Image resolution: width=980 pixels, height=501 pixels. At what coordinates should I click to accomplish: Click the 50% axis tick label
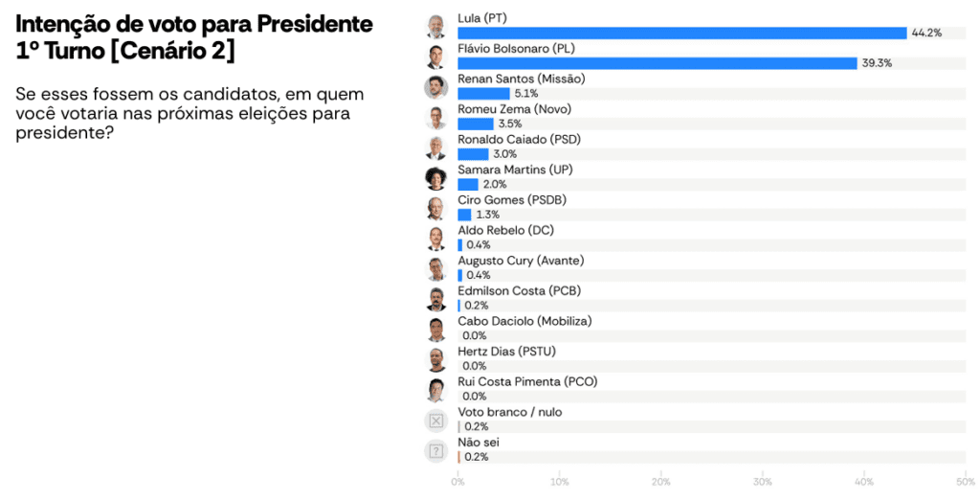click(x=966, y=481)
